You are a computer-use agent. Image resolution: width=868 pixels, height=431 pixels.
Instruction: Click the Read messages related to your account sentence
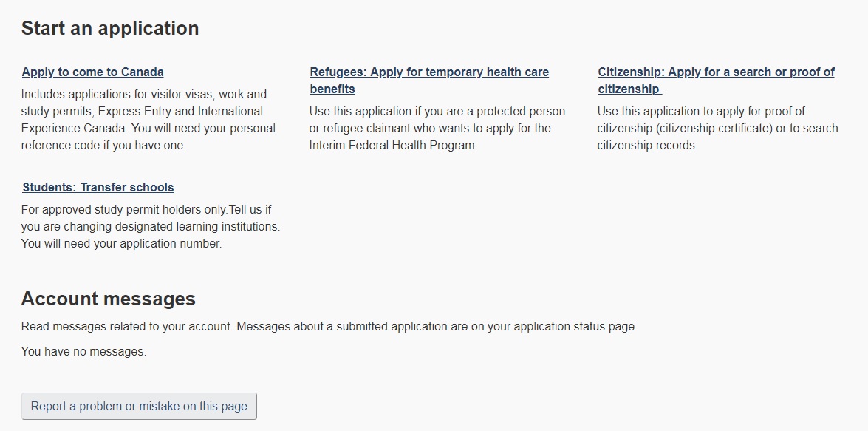[x=127, y=326]
